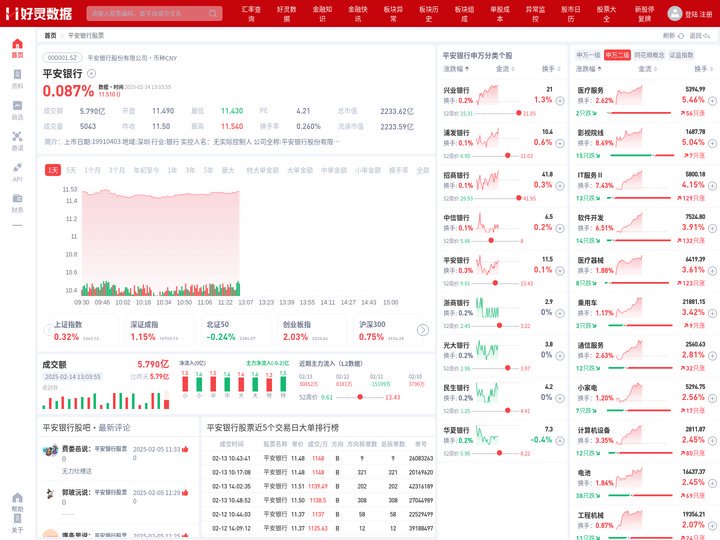
Task: Switch to 同花顺概念 tab
Action: pos(649,55)
